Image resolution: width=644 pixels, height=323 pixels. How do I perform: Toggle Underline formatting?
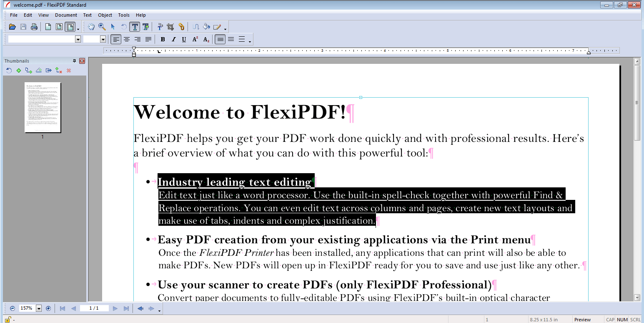tap(184, 40)
